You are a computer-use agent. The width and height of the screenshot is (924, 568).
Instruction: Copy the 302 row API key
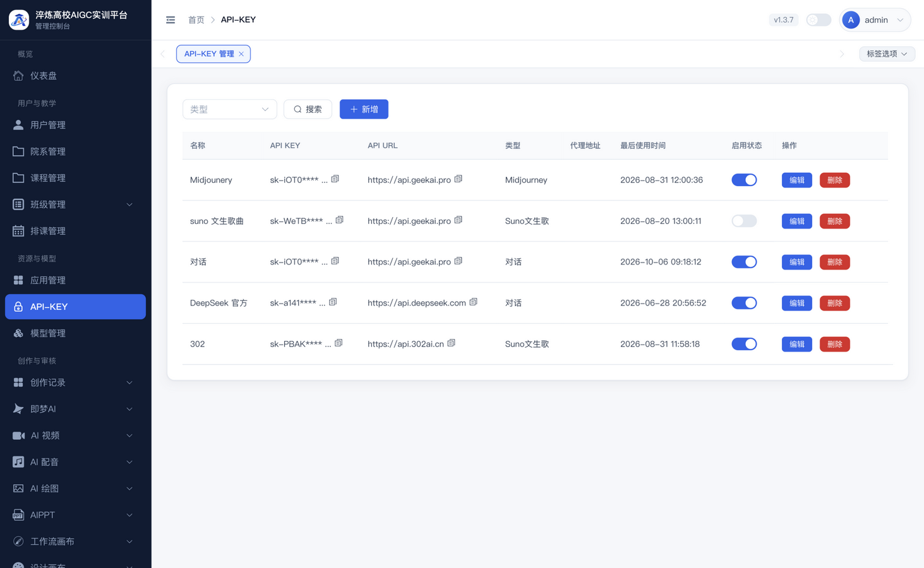click(339, 343)
